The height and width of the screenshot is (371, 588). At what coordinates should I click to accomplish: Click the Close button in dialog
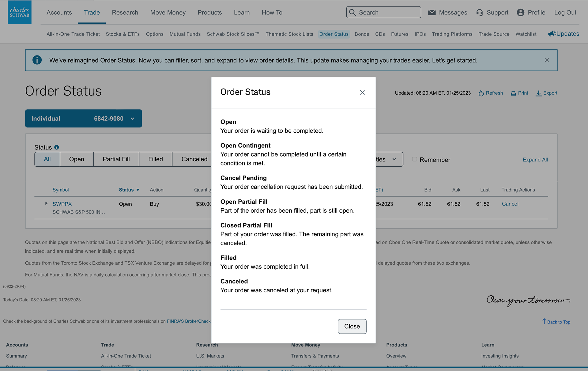click(352, 326)
